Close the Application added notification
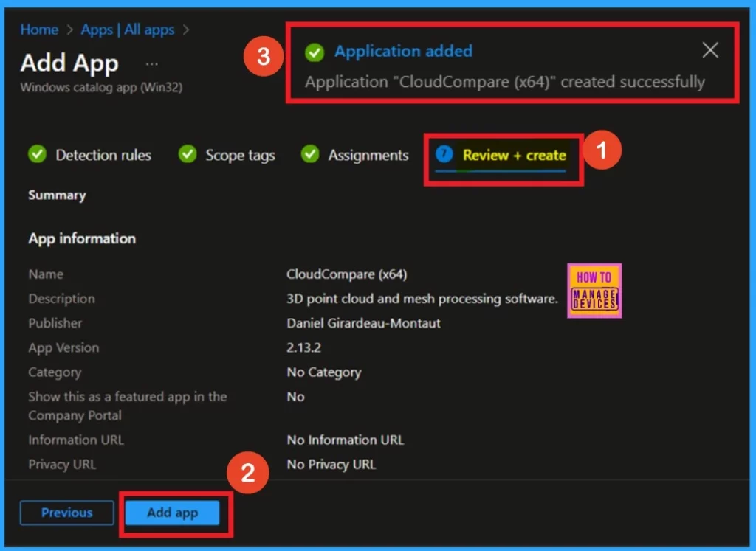Image resolution: width=756 pixels, height=551 pixels. coord(710,50)
